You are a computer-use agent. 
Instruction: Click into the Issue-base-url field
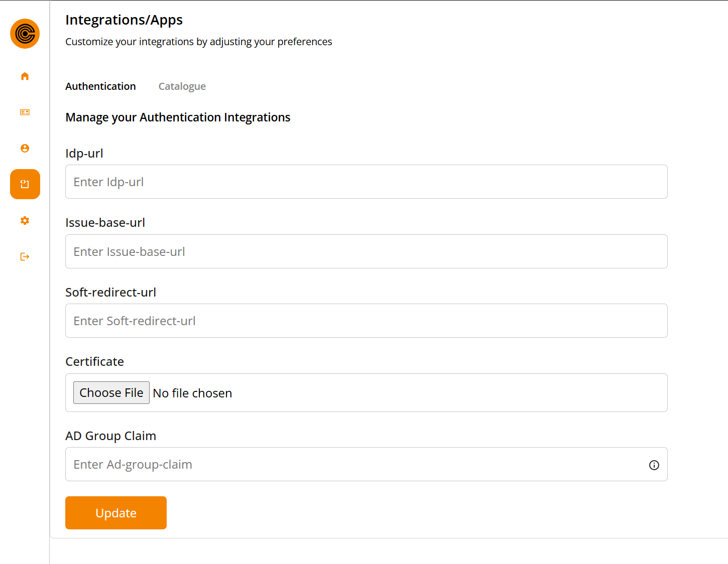click(x=366, y=251)
